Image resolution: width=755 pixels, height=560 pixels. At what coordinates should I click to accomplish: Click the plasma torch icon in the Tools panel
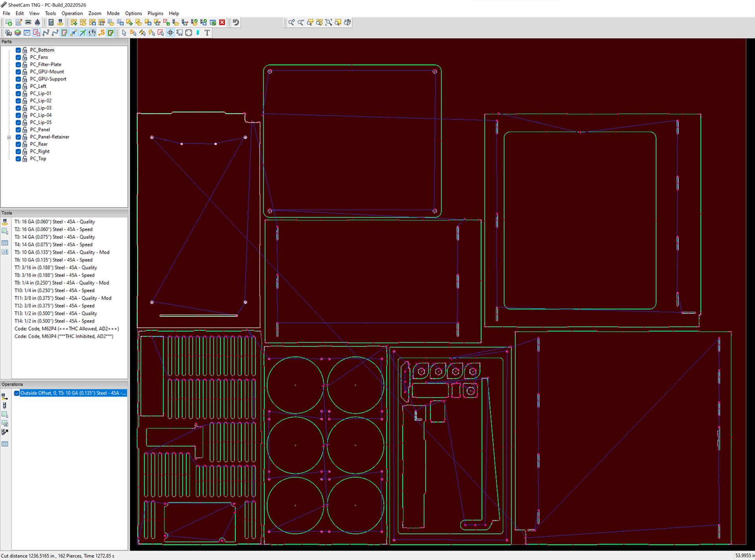pyautogui.click(x=5, y=222)
